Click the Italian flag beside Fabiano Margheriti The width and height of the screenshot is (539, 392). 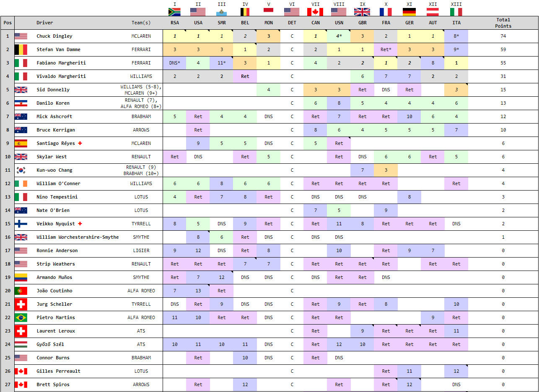[21, 63]
